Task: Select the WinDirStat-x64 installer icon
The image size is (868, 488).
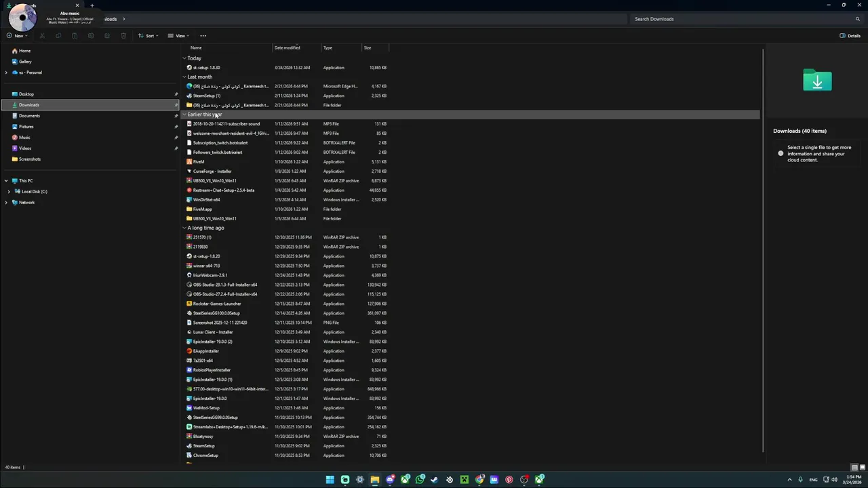Action: pyautogui.click(x=189, y=200)
